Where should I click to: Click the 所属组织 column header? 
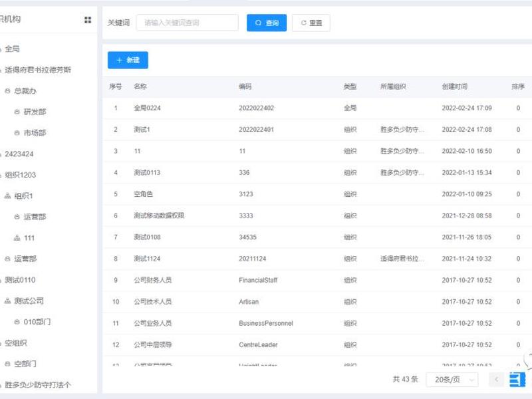pos(393,86)
